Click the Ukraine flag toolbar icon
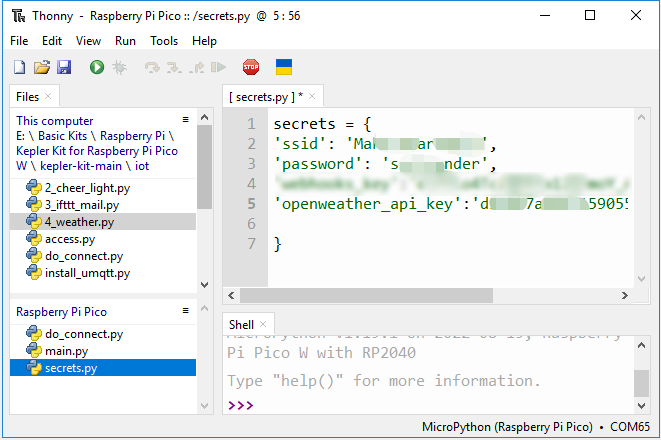This screenshot has width=661, height=440. 284,67
